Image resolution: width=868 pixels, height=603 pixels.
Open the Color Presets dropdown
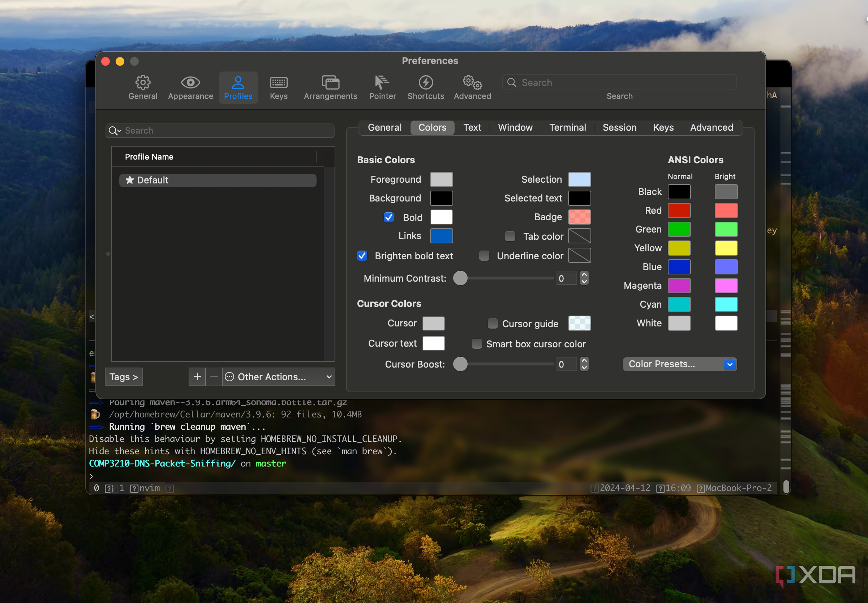[679, 364]
